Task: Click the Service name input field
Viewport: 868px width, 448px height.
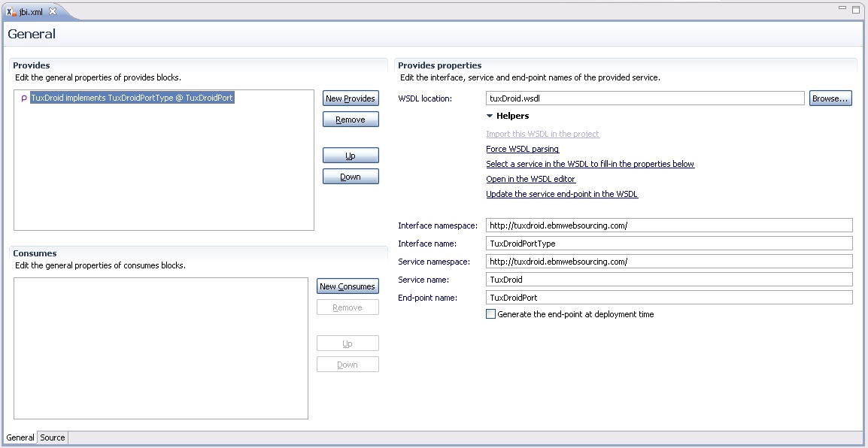Action: (x=669, y=280)
